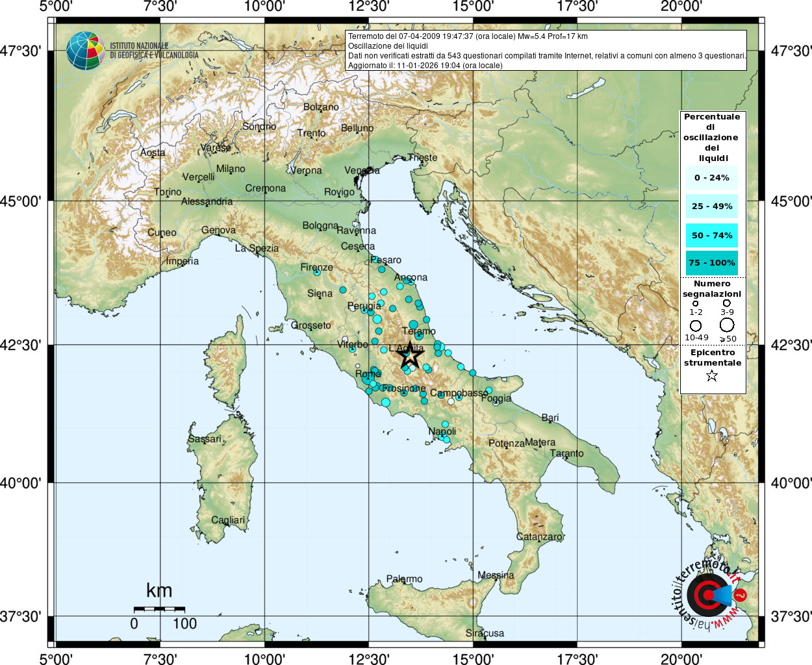Click the 'Epicentro strumentale' legend heading
The image size is (812, 665).
(x=713, y=357)
